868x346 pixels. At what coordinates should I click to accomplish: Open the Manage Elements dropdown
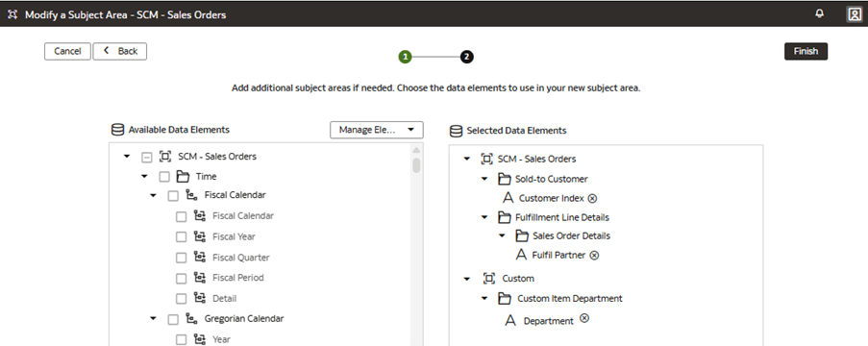(377, 130)
